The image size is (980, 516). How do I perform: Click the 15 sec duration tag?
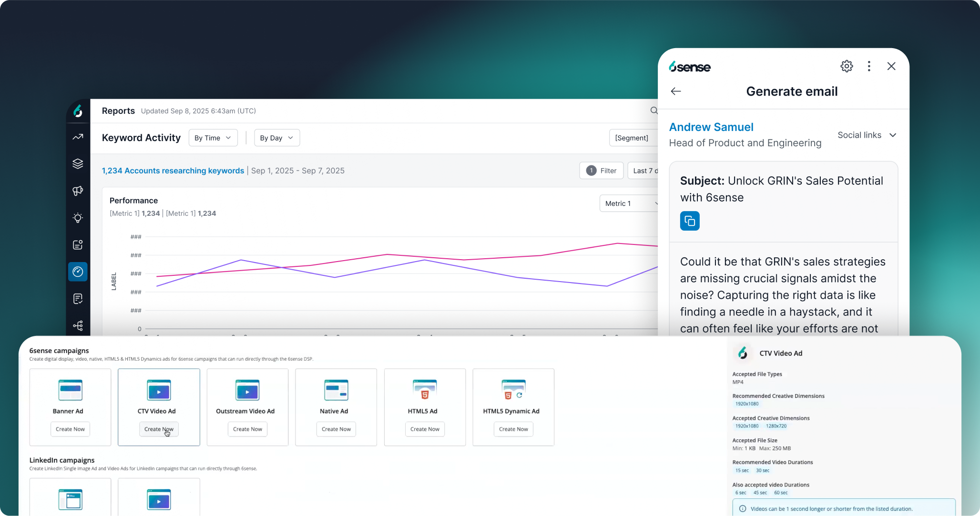click(742, 470)
